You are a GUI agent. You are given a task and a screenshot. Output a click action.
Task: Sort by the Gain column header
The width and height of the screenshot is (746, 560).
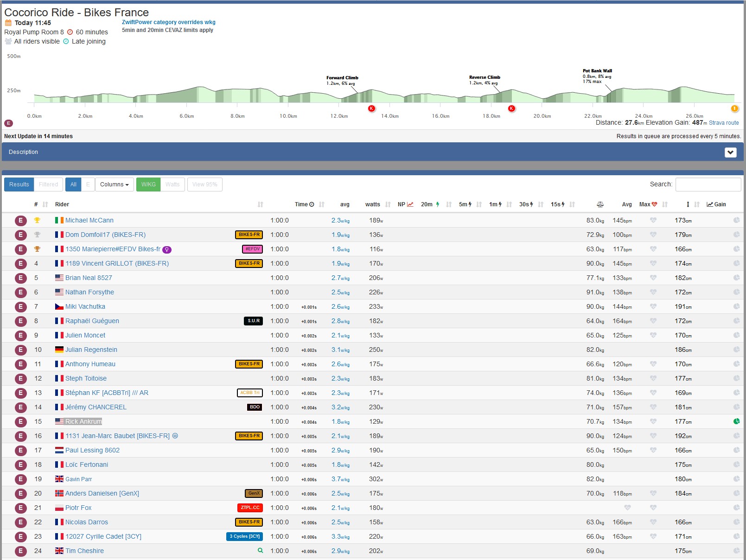pyautogui.click(x=716, y=204)
